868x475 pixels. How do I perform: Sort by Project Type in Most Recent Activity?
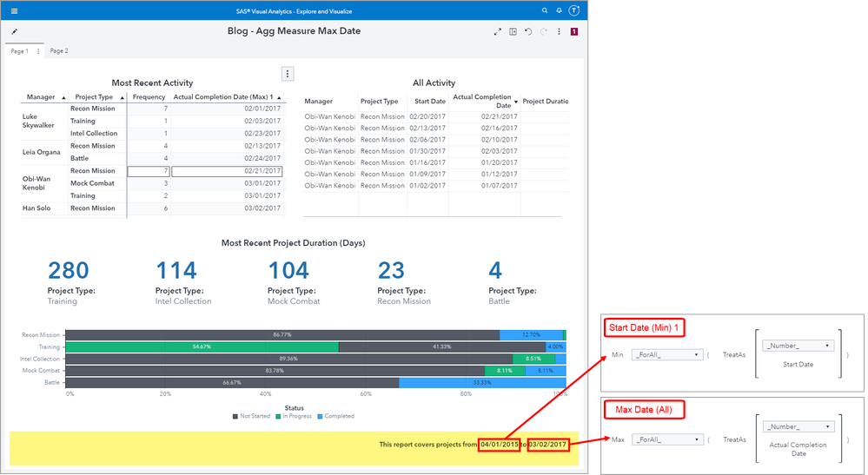tap(94, 96)
